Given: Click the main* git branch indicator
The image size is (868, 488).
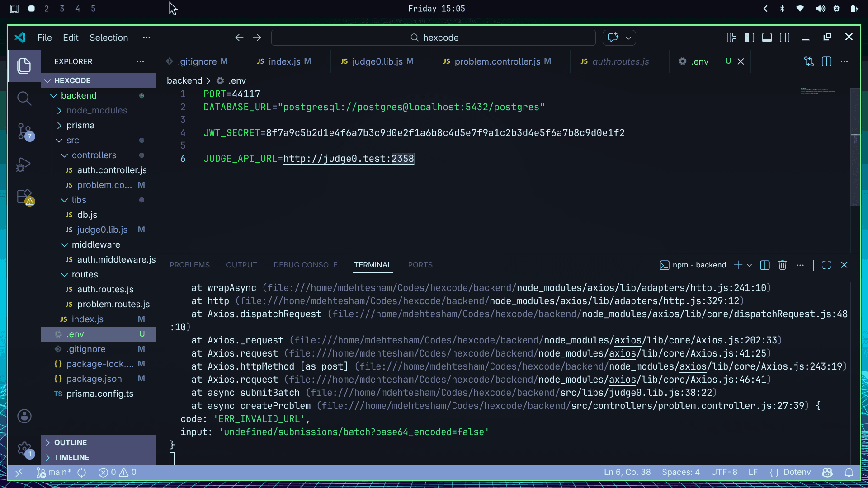Looking at the screenshot, I should pyautogui.click(x=54, y=472).
